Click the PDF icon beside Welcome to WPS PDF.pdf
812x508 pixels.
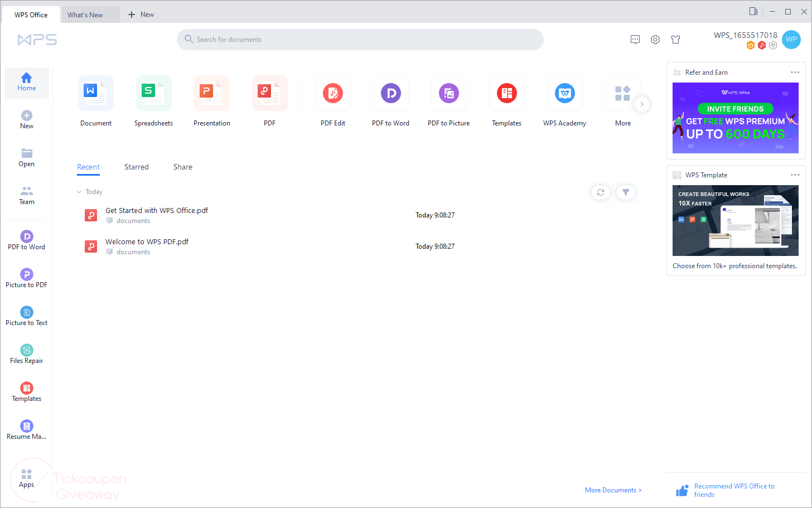tap(91, 246)
